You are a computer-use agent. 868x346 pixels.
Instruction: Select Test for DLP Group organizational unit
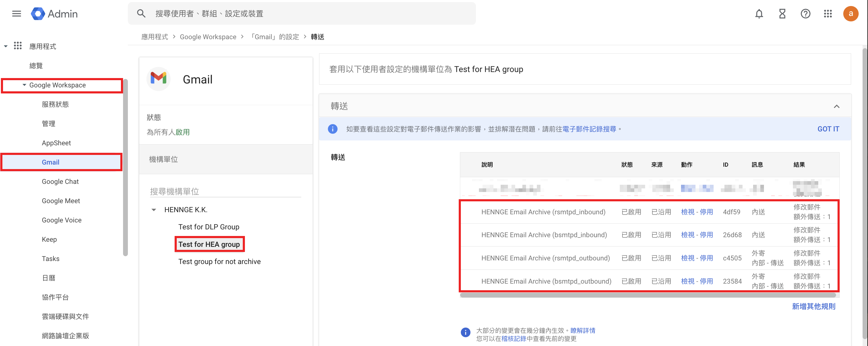pos(209,227)
